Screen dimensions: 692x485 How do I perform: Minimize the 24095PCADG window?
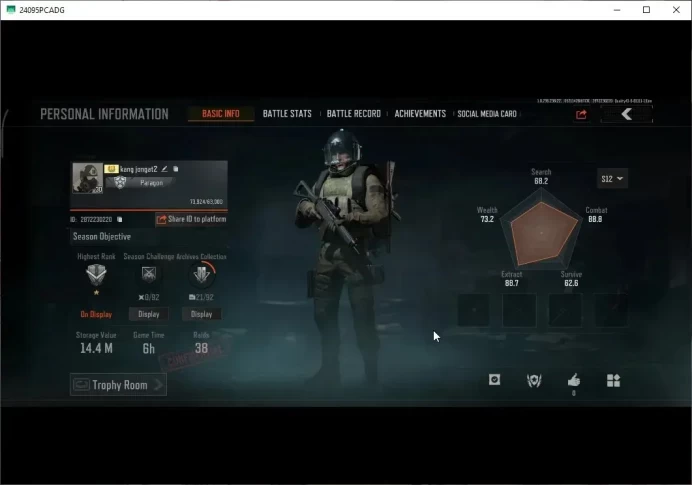[617, 10]
